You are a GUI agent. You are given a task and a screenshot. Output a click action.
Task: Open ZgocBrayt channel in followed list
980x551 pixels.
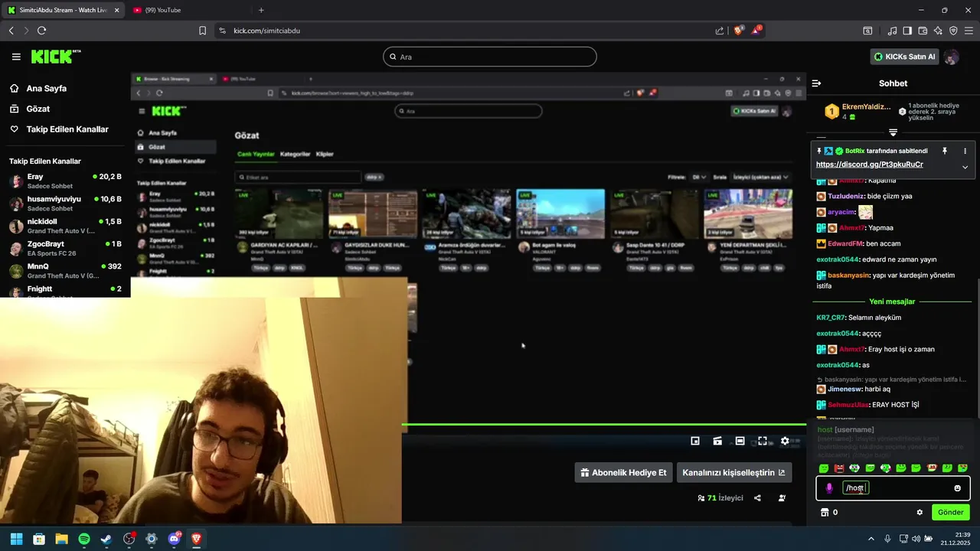click(65, 248)
